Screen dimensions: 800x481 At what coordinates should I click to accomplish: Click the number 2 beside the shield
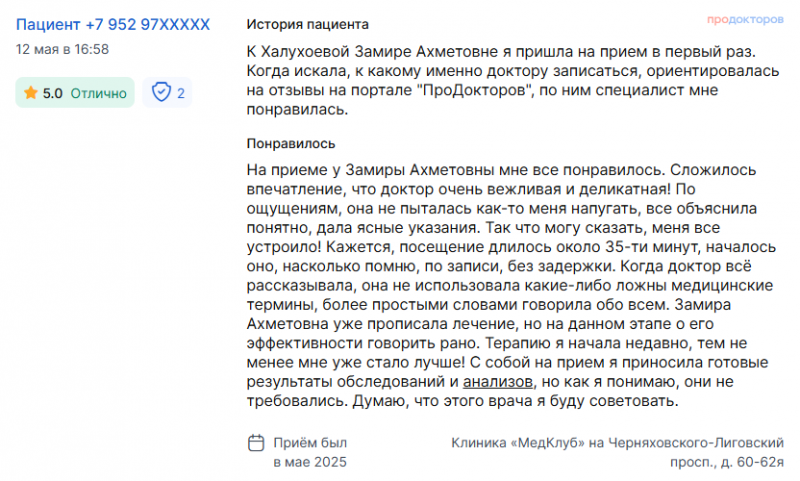click(x=181, y=93)
